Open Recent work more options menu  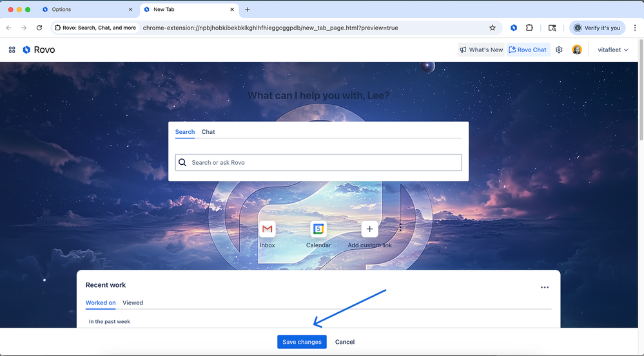(545, 288)
